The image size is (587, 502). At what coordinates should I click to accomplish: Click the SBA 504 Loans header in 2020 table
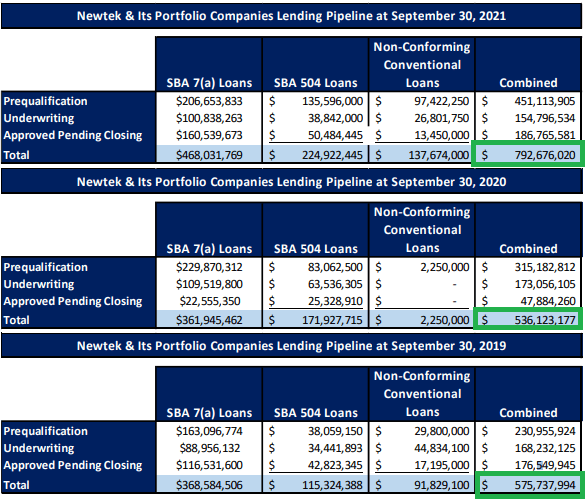[316, 249]
